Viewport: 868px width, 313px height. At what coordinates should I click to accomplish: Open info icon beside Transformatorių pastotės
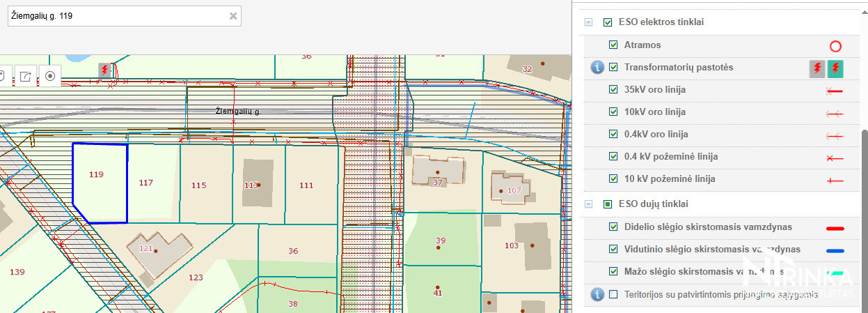pyautogui.click(x=597, y=68)
